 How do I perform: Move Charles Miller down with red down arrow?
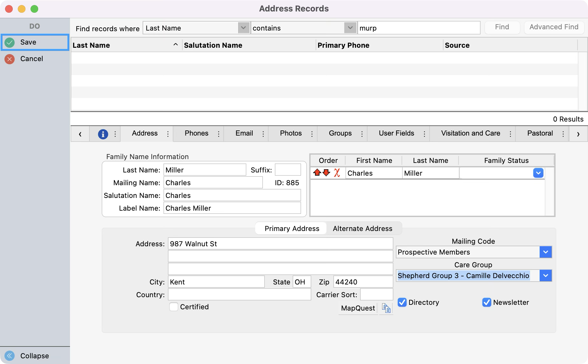[326, 173]
